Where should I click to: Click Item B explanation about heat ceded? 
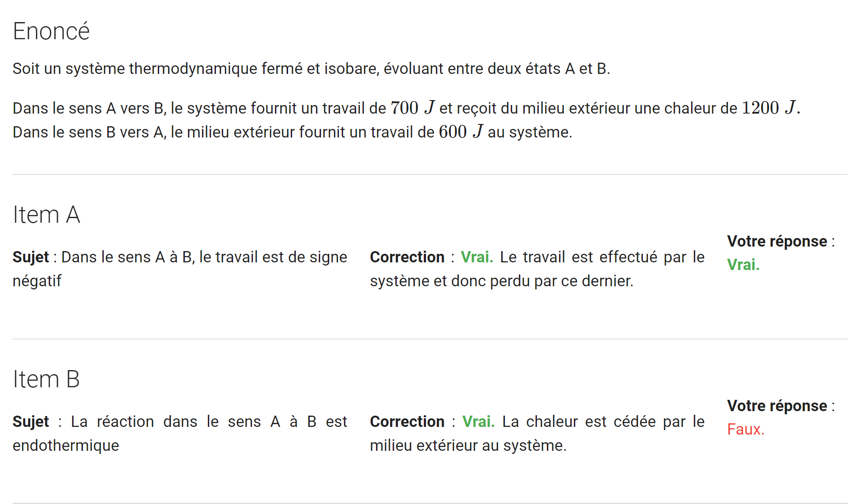[537, 433]
